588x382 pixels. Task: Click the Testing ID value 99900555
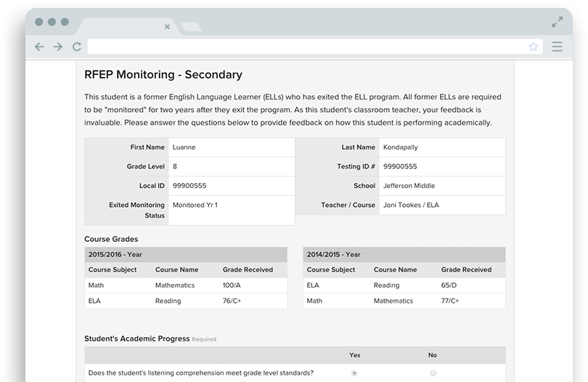pos(400,166)
